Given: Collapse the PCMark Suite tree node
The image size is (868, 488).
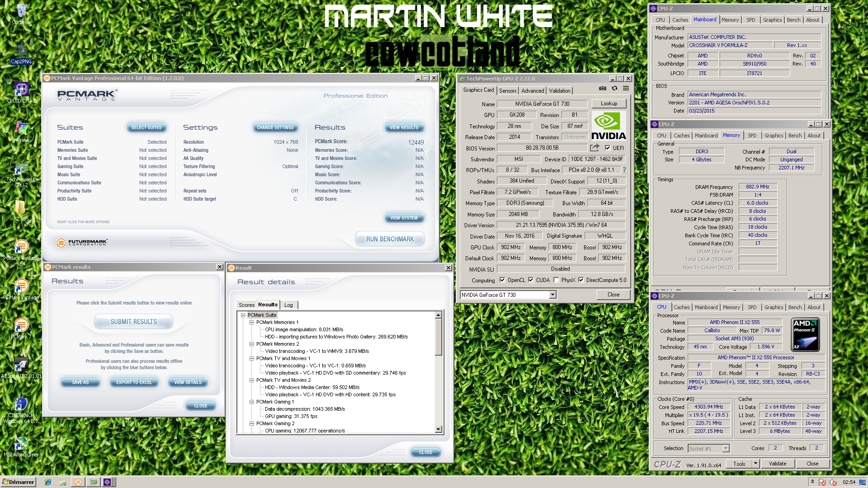Looking at the screenshot, I should pos(243,315).
